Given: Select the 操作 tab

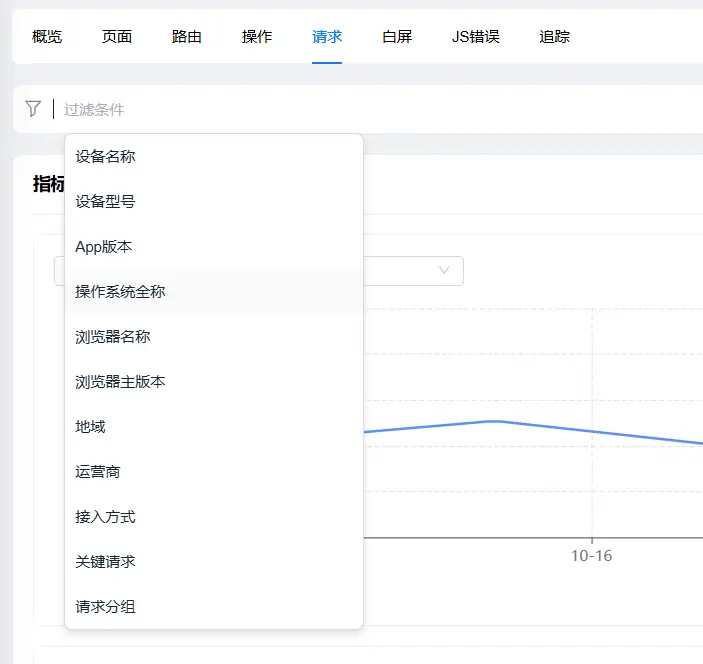Looking at the screenshot, I should point(257,37).
